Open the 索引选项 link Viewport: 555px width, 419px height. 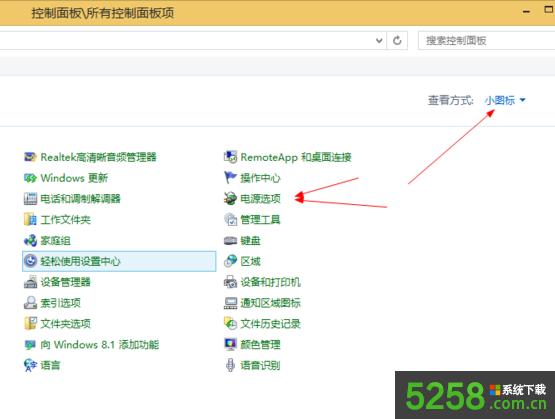coord(61,303)
